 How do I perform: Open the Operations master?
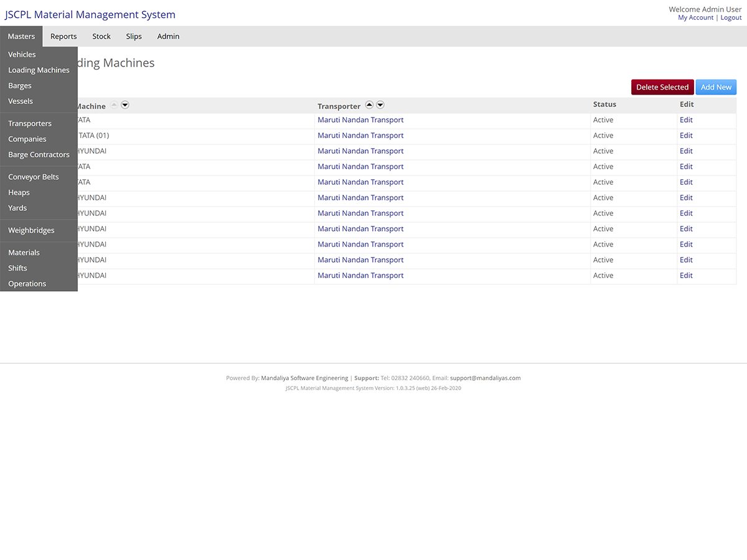pos(27,283)
